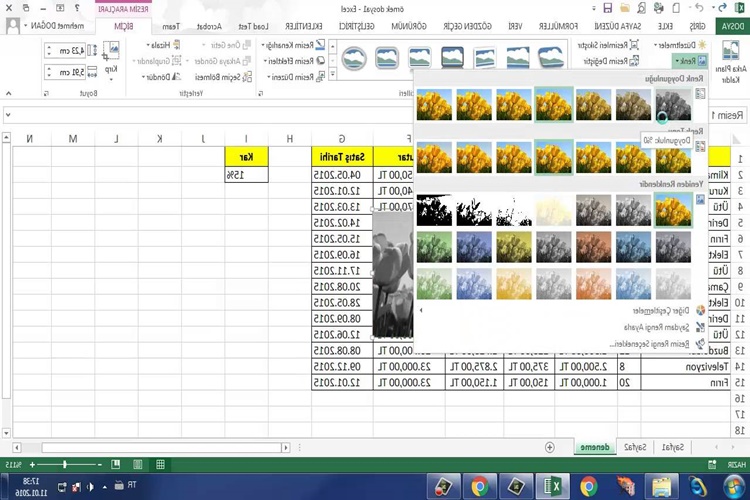Click macro record icon next to HAZIR
This screenshot has height=500, width=750.
[x=712, y=465]
